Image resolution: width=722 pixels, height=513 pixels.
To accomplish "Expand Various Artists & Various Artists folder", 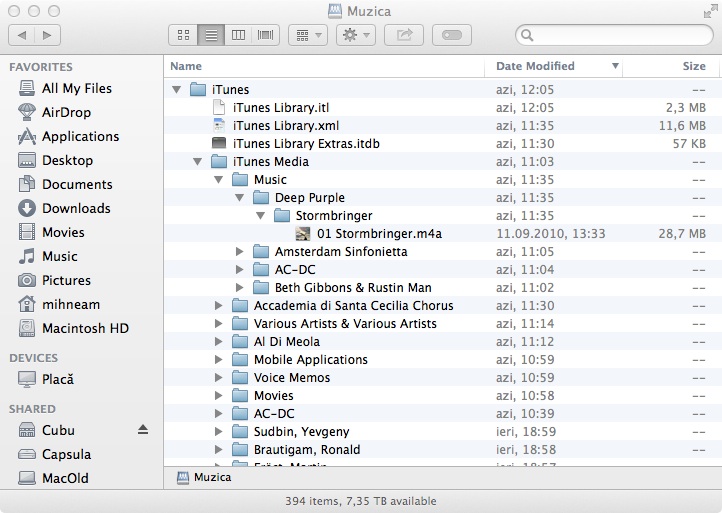I will 219,323.
